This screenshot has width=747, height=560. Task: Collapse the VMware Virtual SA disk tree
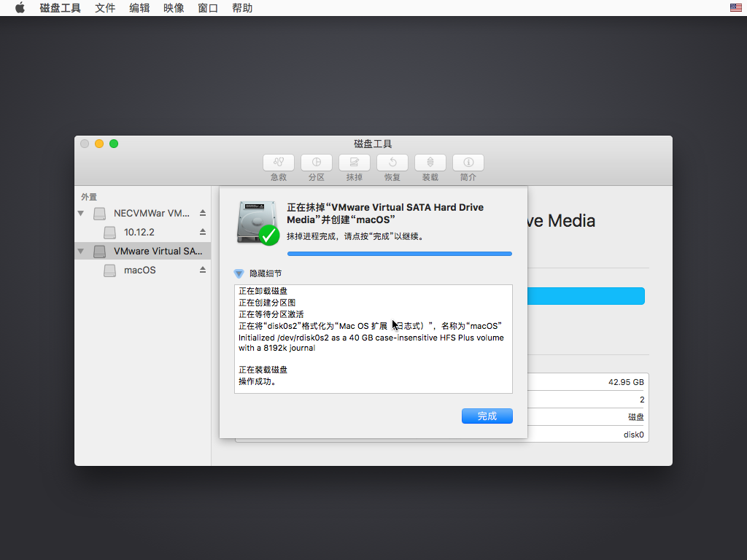(81, 251)
